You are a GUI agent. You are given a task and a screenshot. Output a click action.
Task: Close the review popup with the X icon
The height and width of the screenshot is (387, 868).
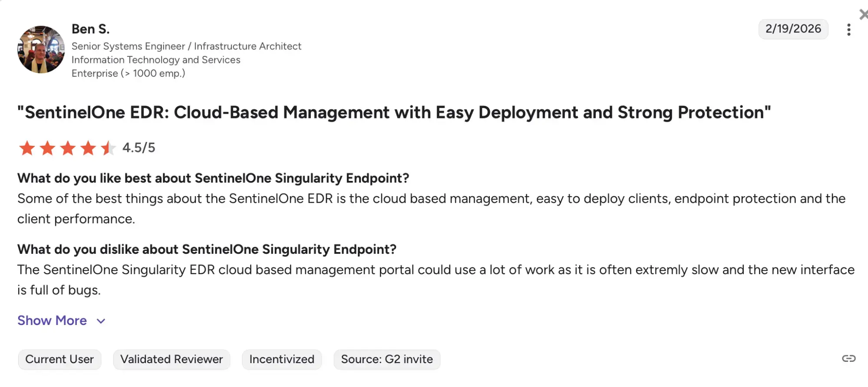pyautogui.click(x=863, y=15)
